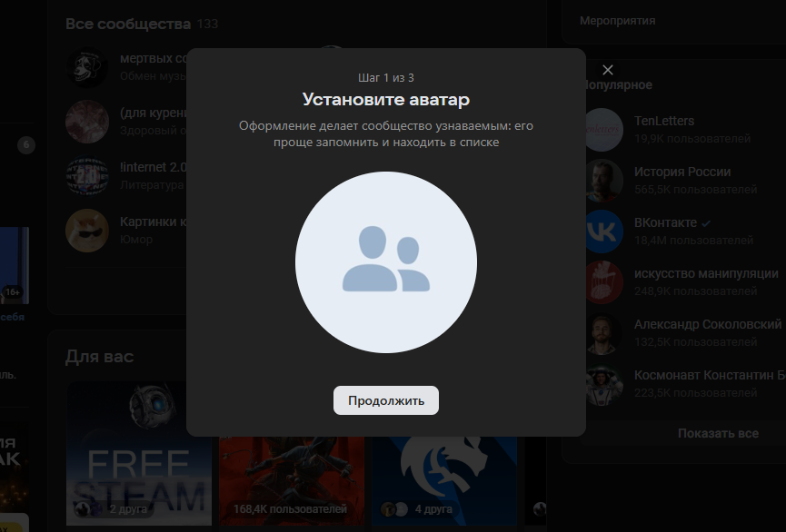Screen dimensions: 786x532
Task: Open the Мероприятия menu item
Action: pos(618,21)
